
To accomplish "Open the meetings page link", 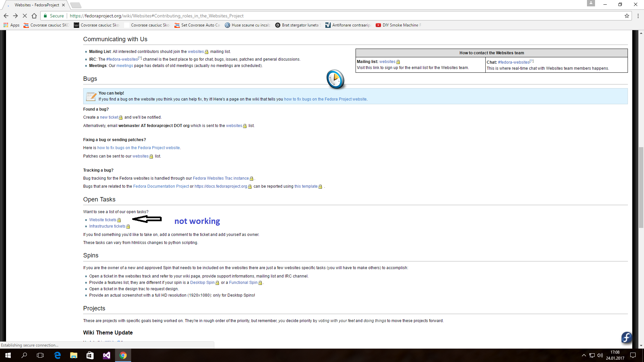I will (125, 66).
